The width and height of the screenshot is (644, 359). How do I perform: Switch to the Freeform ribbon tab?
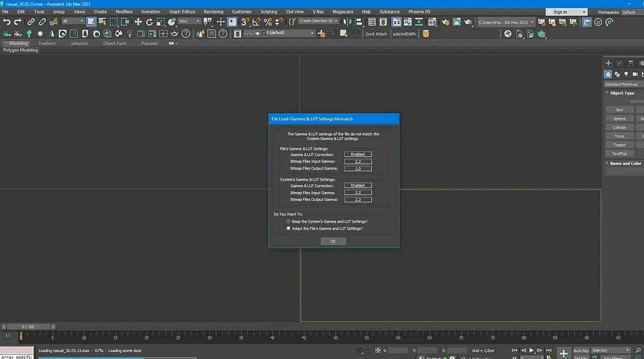[x=47, y=43]
